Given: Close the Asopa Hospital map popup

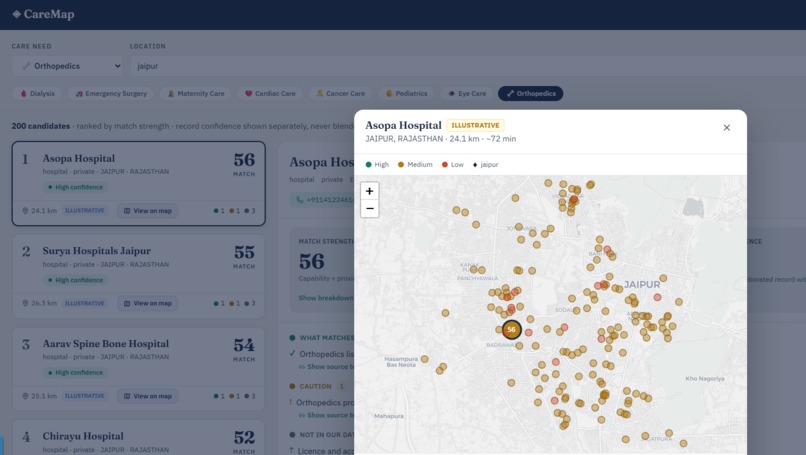Looking at the screenshot, I should click(726, 128).
